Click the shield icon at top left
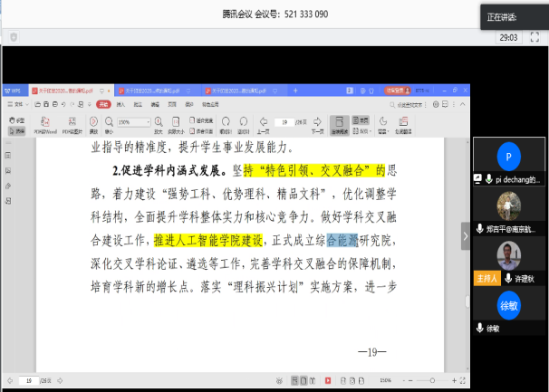Viewport: 549px width, 392px height. (x=13, y=37)
